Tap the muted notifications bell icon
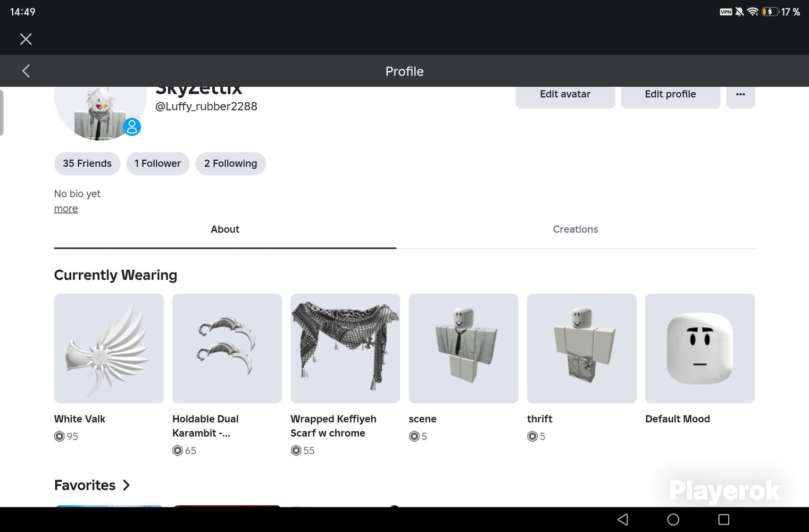The width and height of the screenshot is (809, 532). (x=739, y=12)
